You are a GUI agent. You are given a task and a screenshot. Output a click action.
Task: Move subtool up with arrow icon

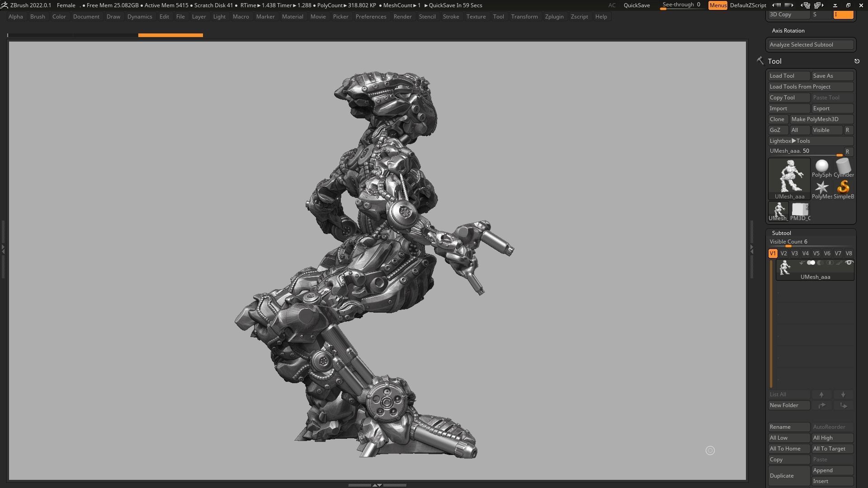[821, 394]
